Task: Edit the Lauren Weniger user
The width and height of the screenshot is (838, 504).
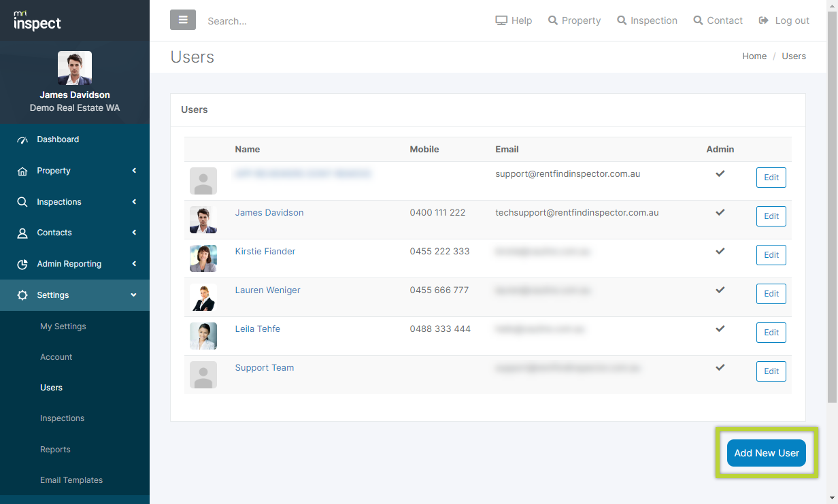Action: tap(771, 294)
